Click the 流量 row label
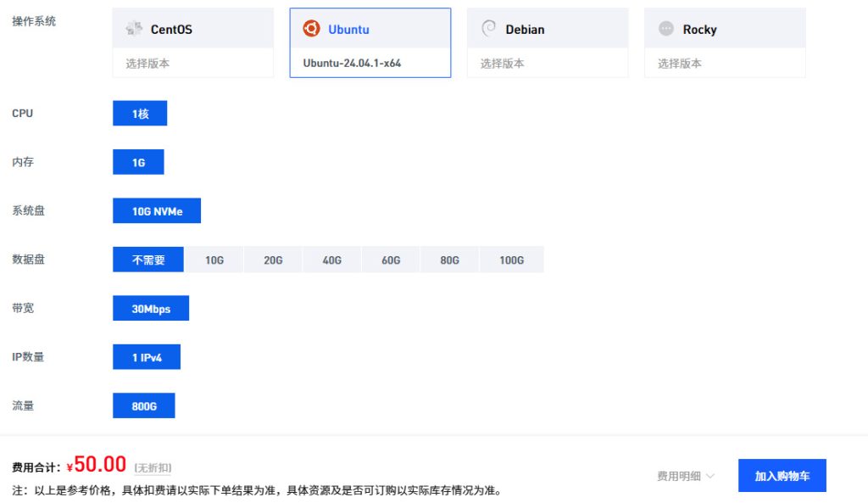The height and width of the screenshot is (503, 868). [23, 405]
